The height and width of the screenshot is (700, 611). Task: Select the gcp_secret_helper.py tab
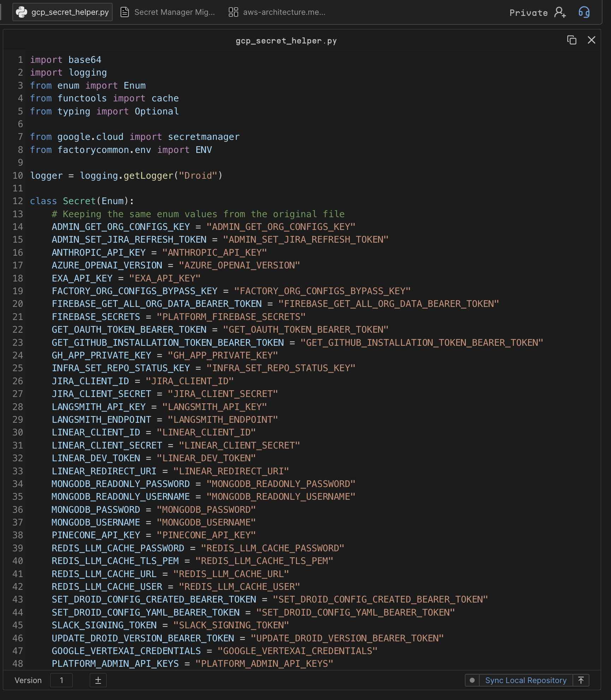coord(62,12)
